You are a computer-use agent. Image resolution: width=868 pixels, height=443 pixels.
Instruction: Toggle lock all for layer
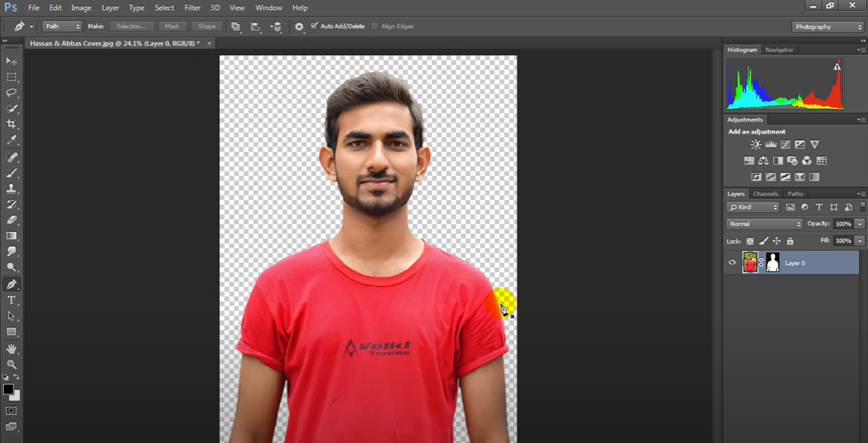pos(790,241)
